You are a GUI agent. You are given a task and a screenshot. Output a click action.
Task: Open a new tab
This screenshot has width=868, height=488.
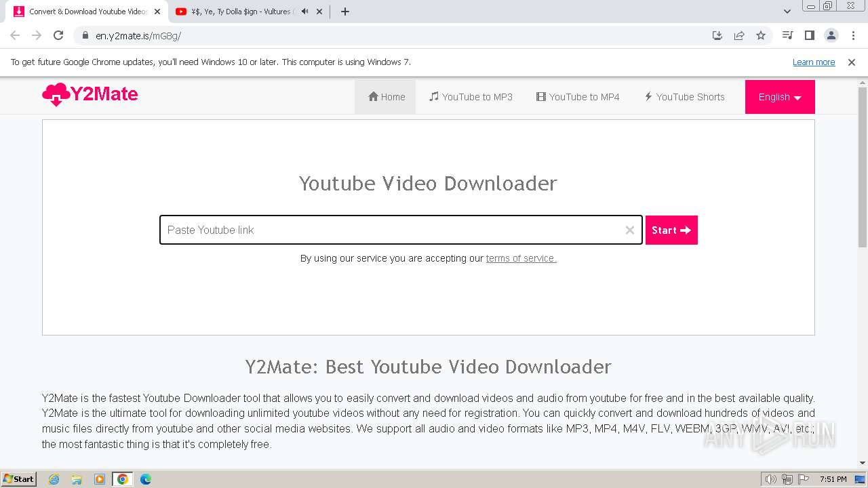point(345,12)
